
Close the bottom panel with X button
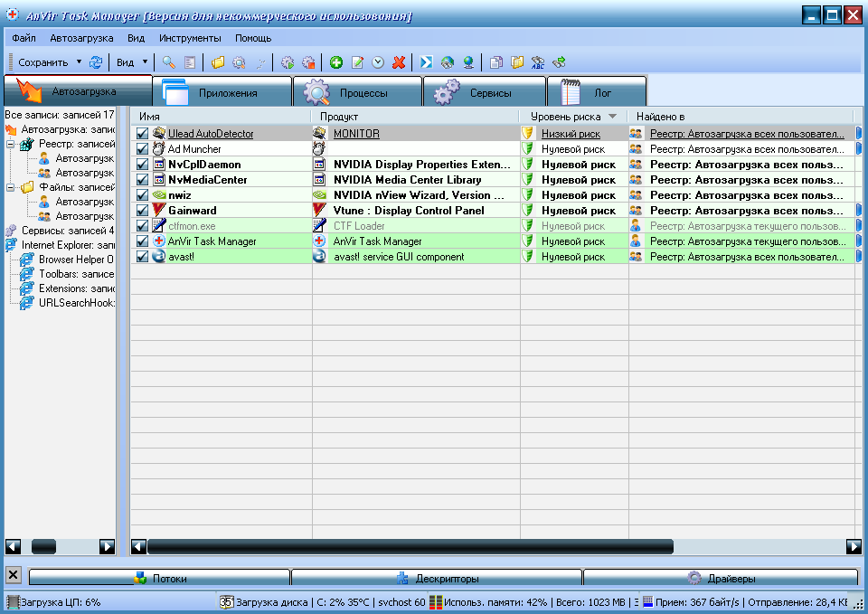click(x=14, y=575)
